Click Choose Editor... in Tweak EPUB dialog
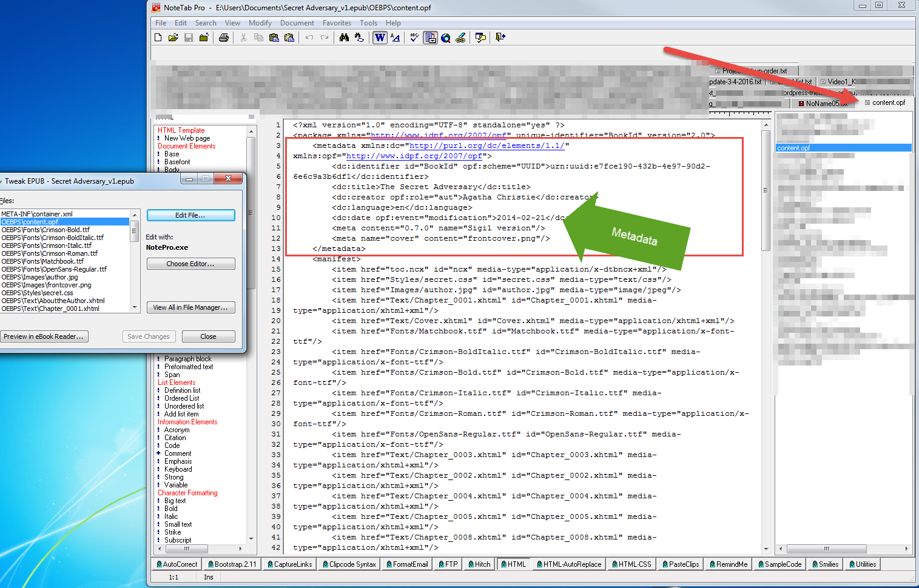 [190, 264]
